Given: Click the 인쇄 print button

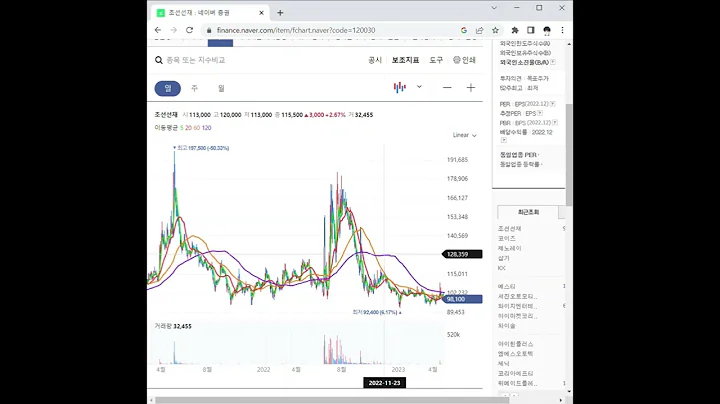Looking at the screenshot, I should click(x=464, y=60).
